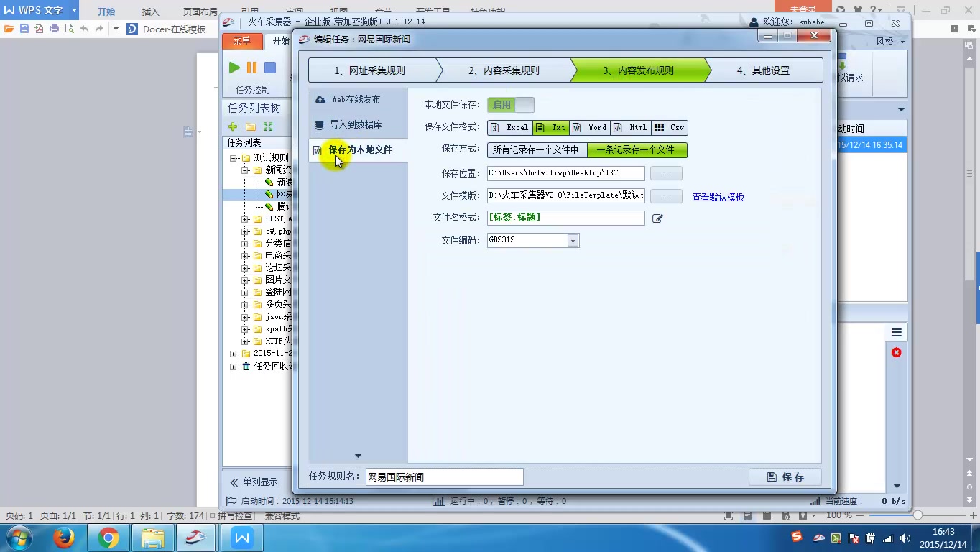
Task: Click the WPS zoom slider handle
Action: 917,515
